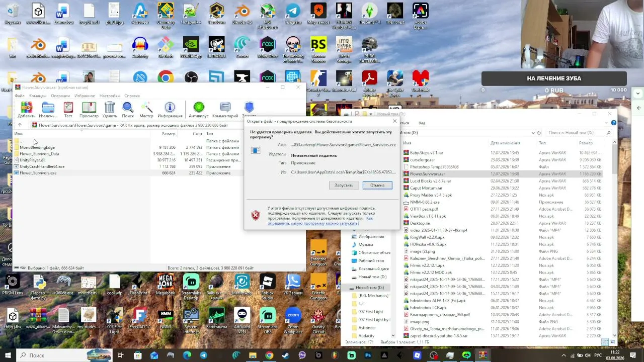The width and height of the screenshot is (644, 362).
Task: Launch the Мастер (Wizard) tool in WinRAR
Action: click(x=146, y=110)
